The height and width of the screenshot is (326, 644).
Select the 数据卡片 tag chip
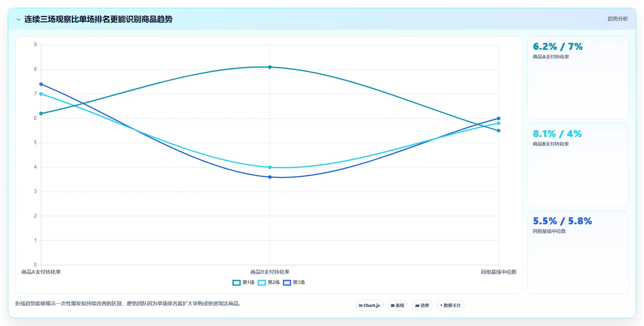pos(451,305)
